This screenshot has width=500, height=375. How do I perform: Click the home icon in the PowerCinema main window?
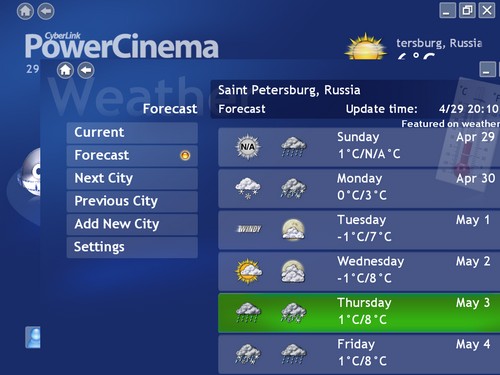[25, 11]
